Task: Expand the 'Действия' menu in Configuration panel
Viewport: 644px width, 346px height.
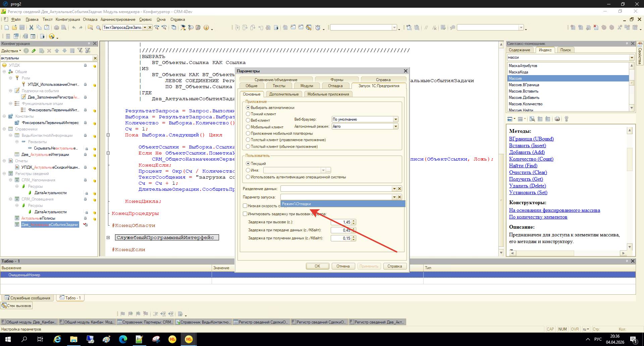Action: click(x=11, y=51)
